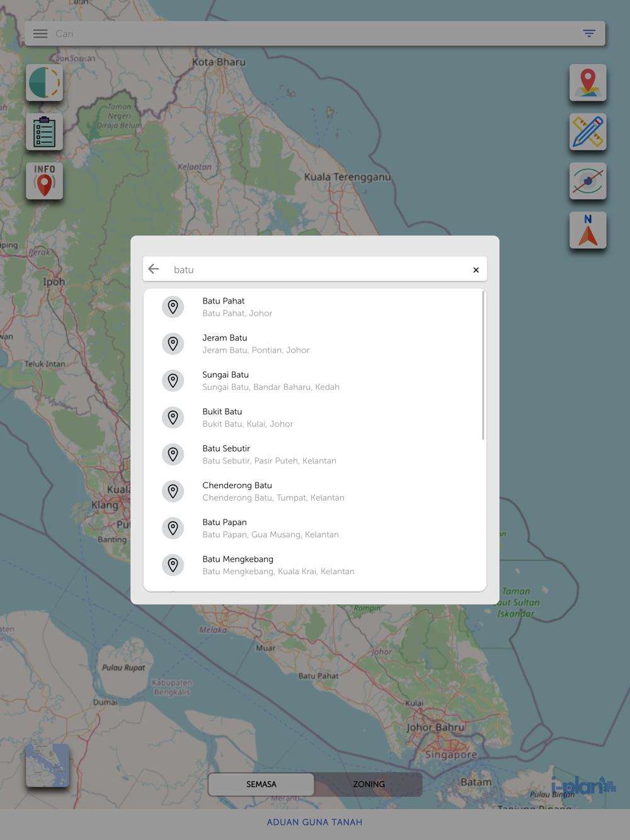Choose Sungai Batu, Bandar Baharu, Kedah

271,387
